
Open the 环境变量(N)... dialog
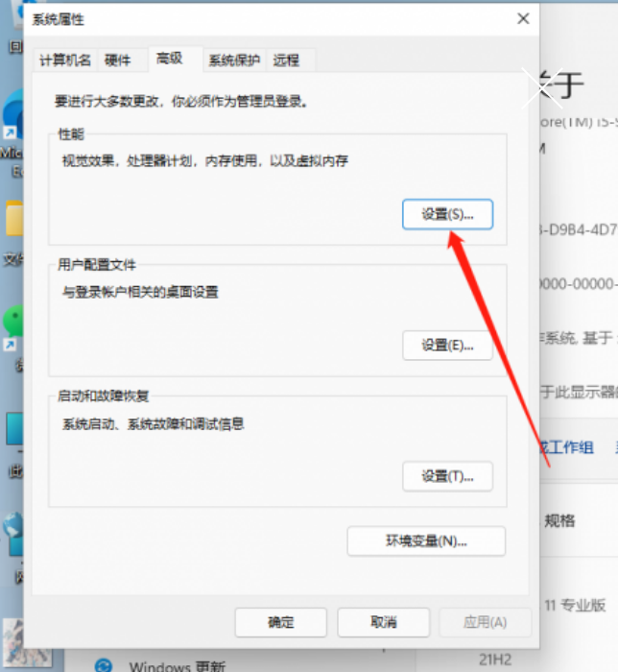coord(425,541)
